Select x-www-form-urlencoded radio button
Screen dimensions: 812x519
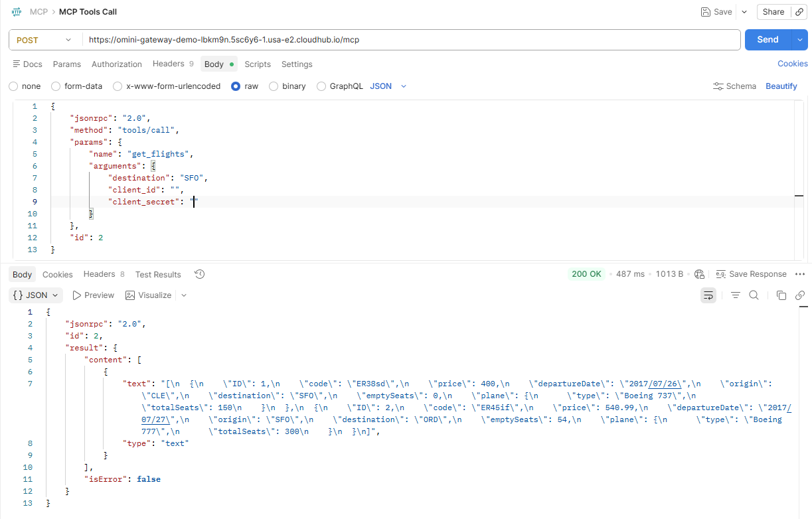tap(118, 86)
